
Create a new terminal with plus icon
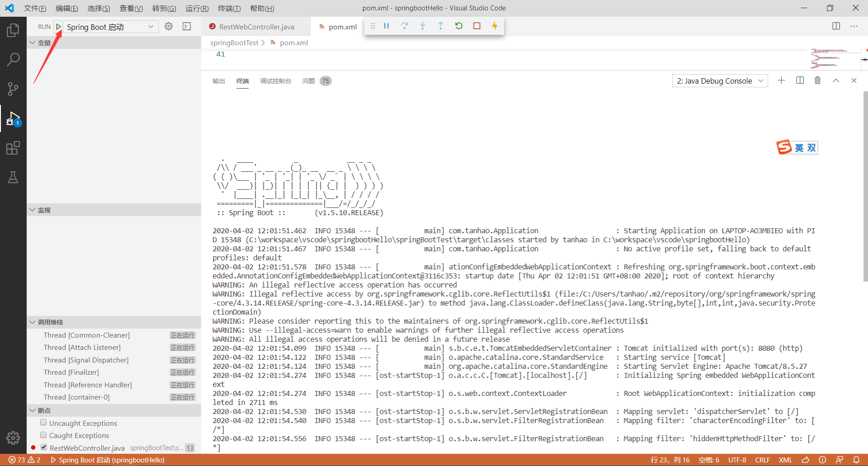[x=781, y=80]
